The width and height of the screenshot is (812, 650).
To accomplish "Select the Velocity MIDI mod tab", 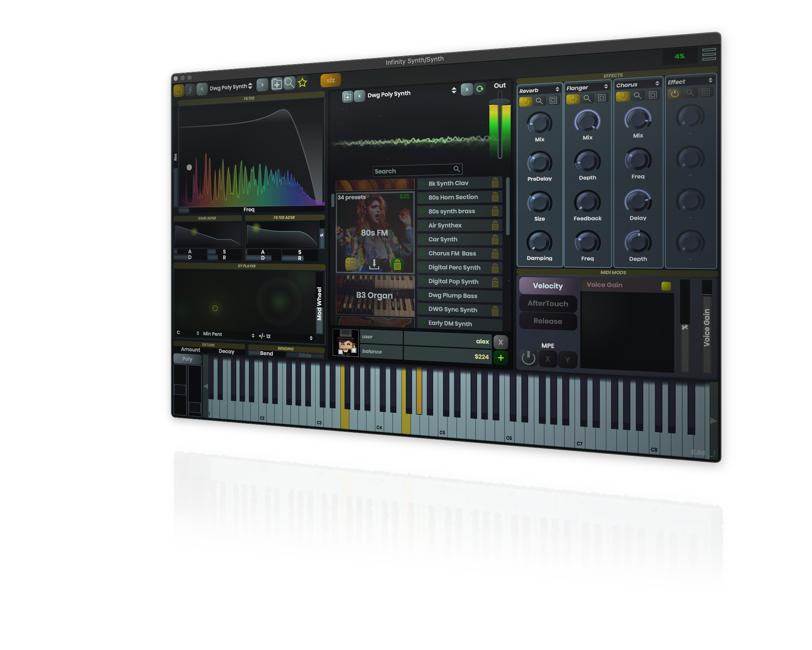I will pyautogui.click(x=548, y=286).
